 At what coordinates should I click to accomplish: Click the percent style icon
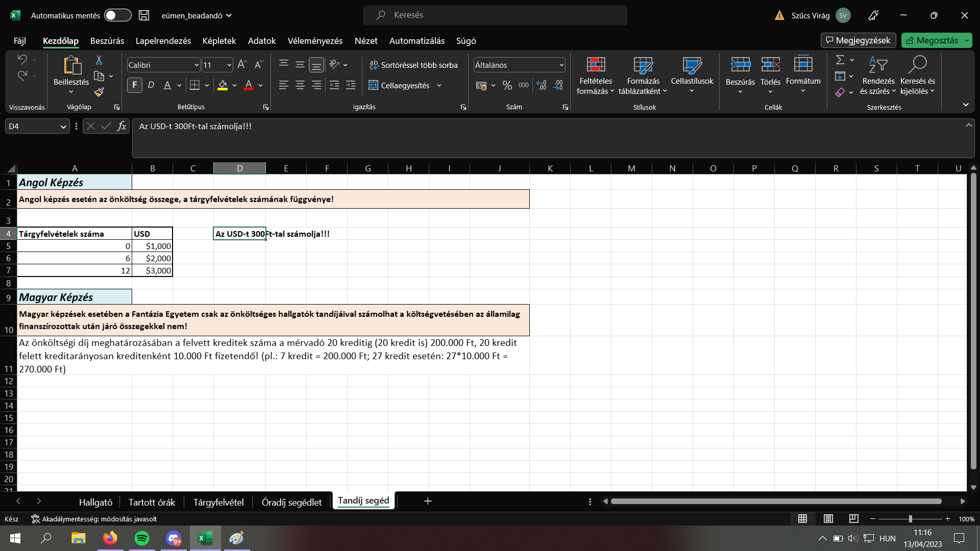coord(507,85)
